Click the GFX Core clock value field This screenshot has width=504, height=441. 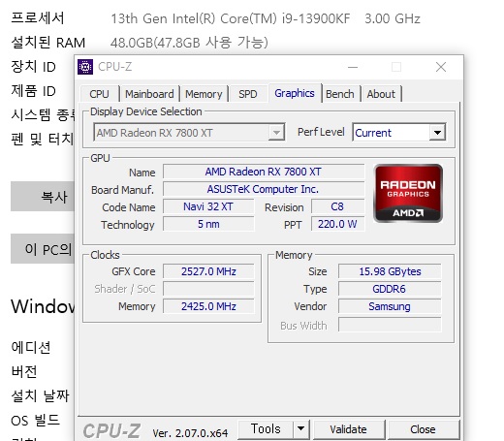[208, 271]
